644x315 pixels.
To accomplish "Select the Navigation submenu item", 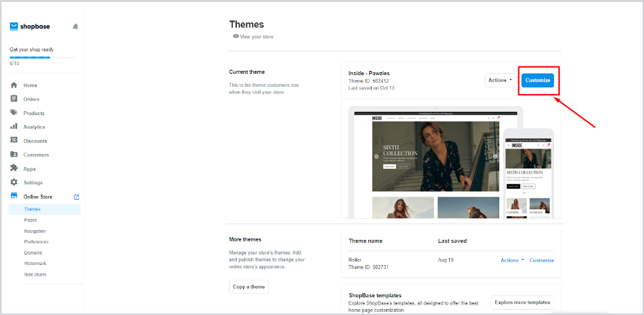I will [35, 231].
